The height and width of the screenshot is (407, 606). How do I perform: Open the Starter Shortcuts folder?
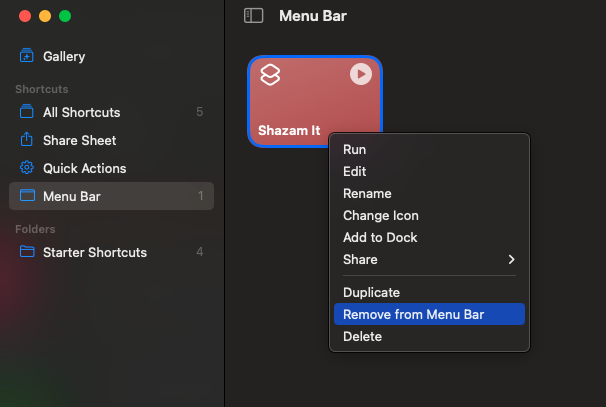coord(111,252)
